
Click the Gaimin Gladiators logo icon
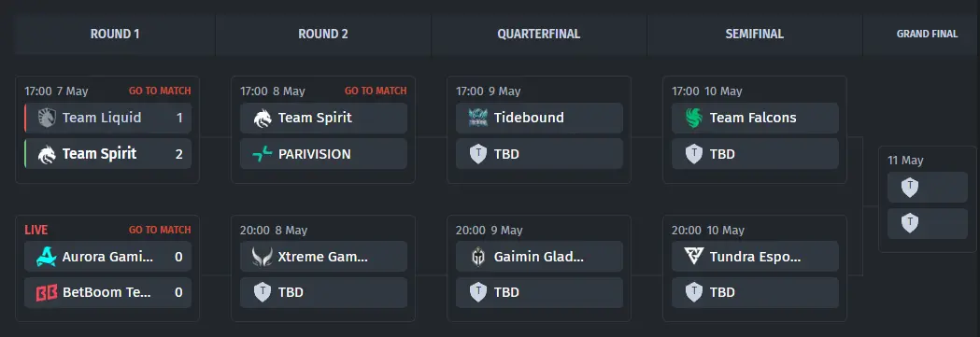point(478,257)
